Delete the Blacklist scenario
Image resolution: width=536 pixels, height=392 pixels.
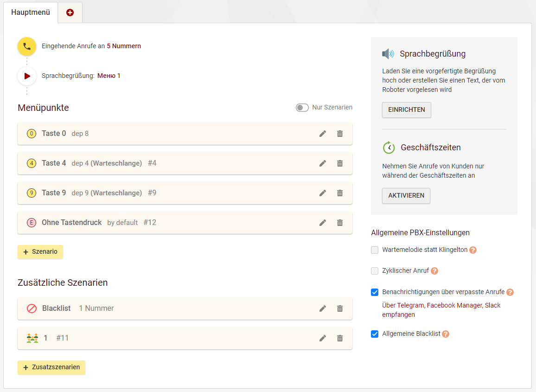point(340,309)
